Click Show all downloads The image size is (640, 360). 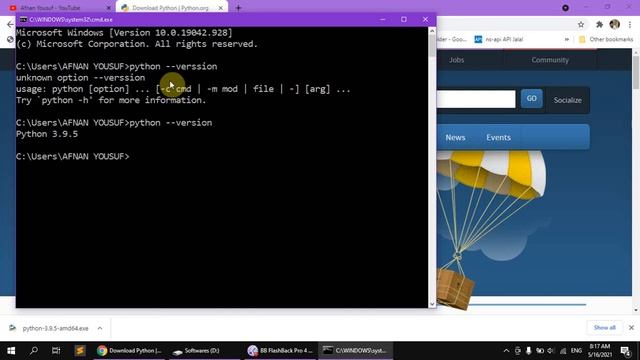(604, 328)
